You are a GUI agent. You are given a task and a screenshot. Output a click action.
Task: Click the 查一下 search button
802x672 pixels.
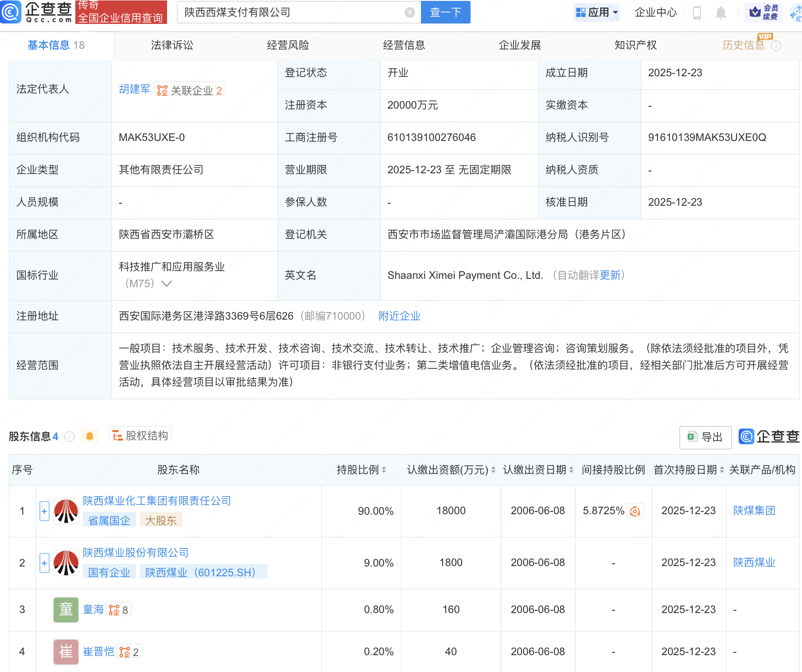(445, 12)
